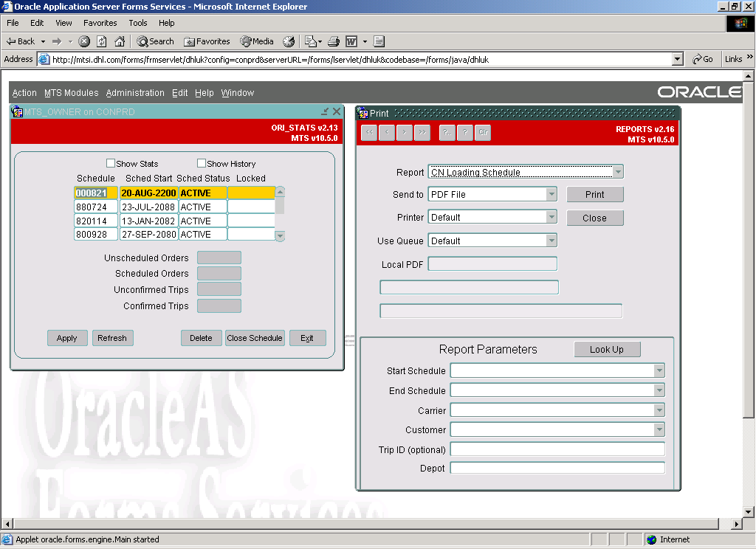
Task: Click the Look Up button
Action: coord(607,350)
